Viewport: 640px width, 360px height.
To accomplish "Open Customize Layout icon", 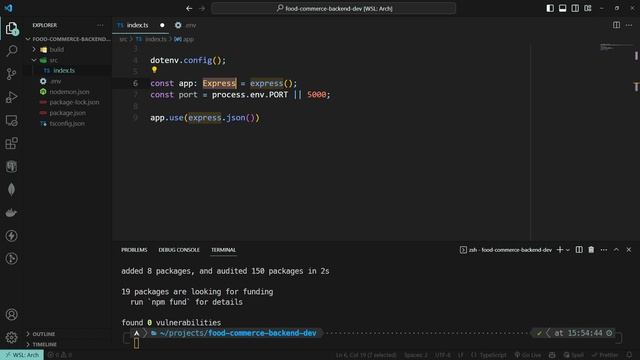I will click(x=588, y=8).
